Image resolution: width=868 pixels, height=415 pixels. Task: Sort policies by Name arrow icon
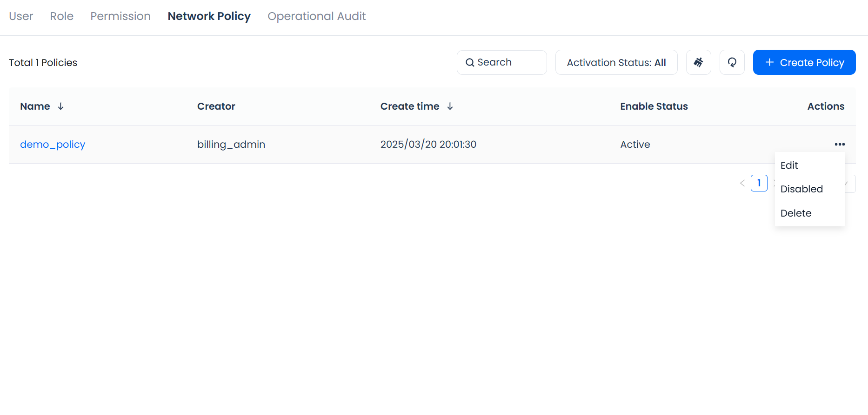click(x=60, y=106)
